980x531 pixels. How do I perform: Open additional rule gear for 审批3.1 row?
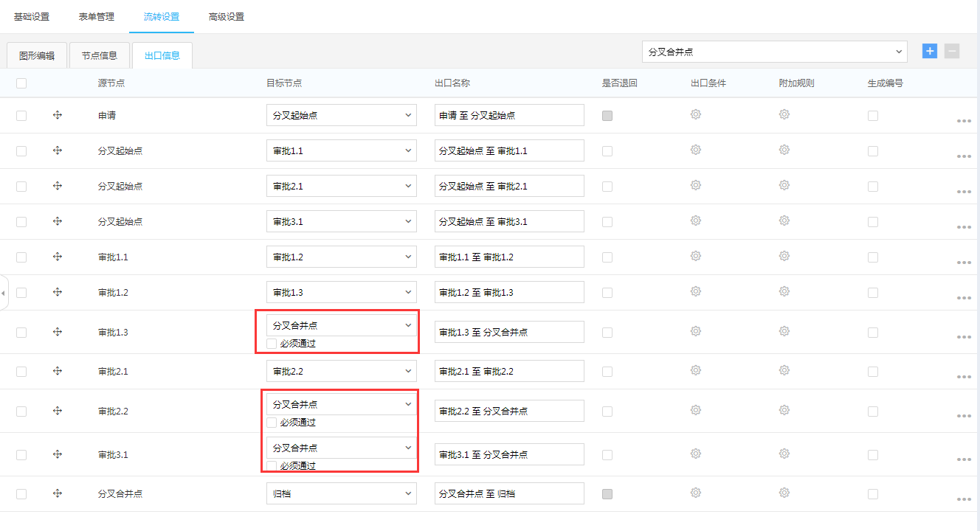point(784,454)
